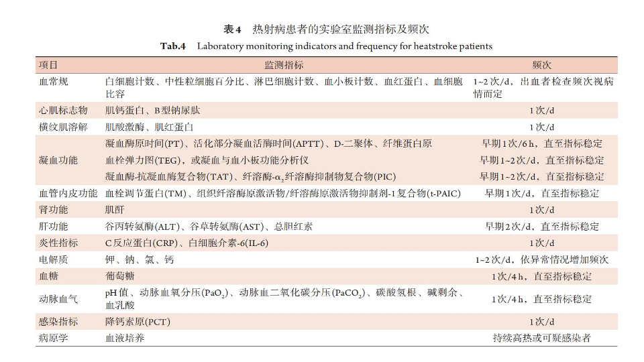The width and height of the screenshot is (644, 362).
Task: Click the '凝血功能' row label
Action: point(58,160)
